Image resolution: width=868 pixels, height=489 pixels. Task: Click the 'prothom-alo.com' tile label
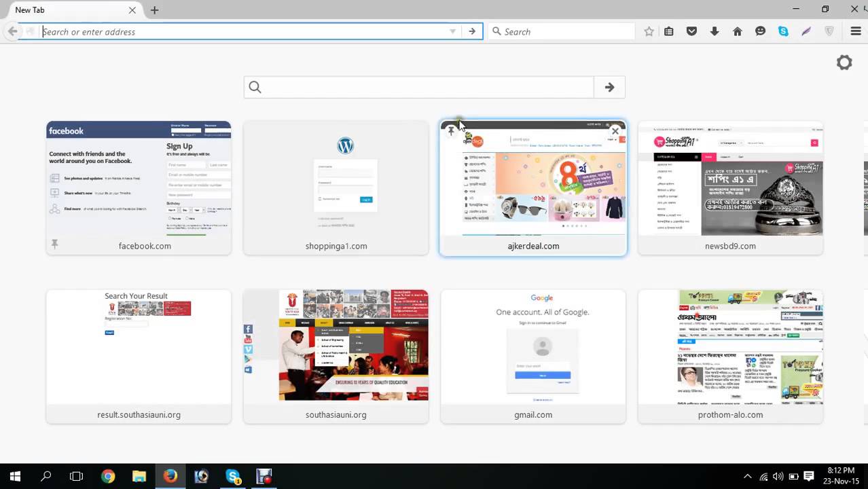[x=730, y=414]
